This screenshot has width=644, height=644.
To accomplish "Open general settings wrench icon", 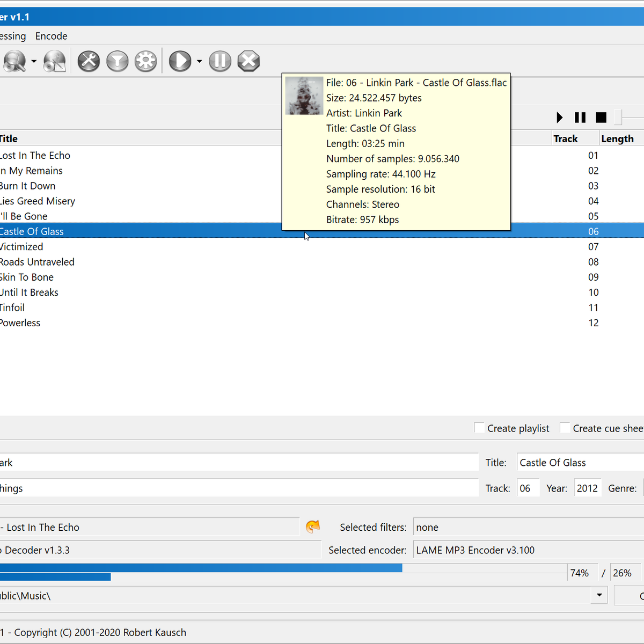I will click(x=89, y=61).
